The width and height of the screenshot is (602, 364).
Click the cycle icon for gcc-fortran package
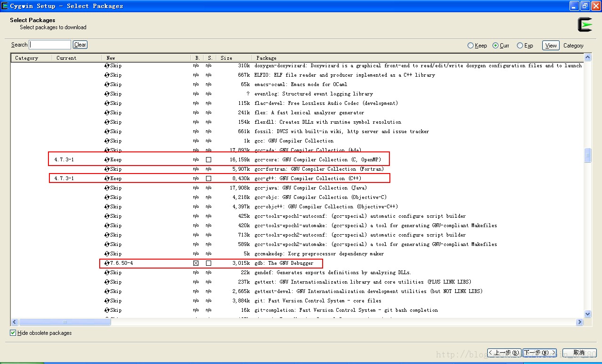(x=107, y=169)
